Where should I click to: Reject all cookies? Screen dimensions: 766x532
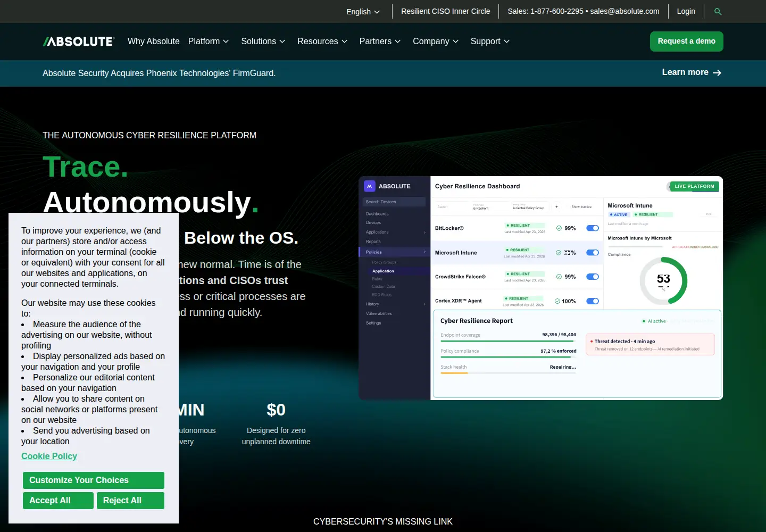click(130, 501)
